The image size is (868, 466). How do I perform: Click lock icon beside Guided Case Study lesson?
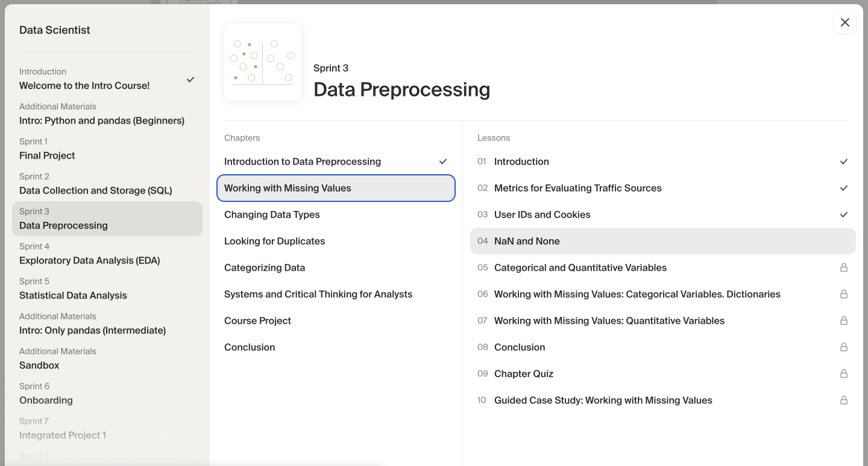pyautogui.click(x=844, y=400)
